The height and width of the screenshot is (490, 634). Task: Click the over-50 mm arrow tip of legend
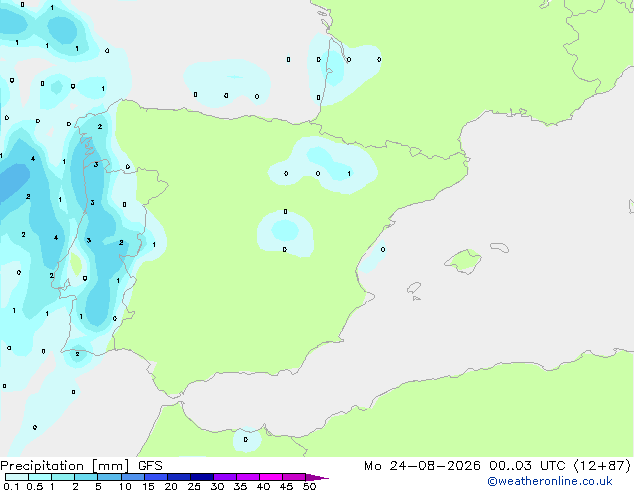click(317, 477)
